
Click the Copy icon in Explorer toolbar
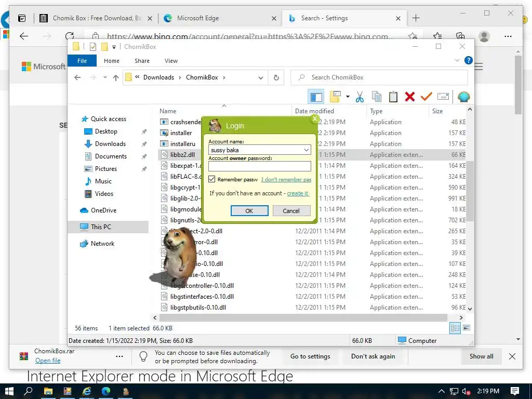coord(376,97)
